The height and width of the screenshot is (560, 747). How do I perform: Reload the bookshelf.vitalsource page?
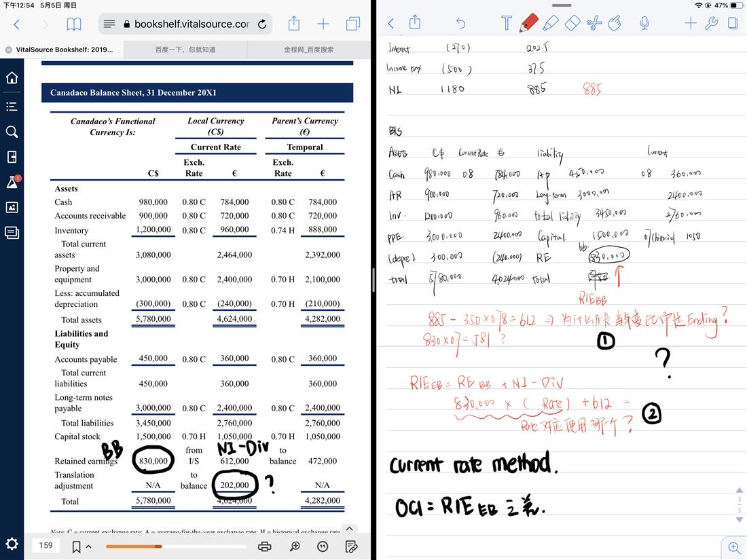tap(262, 24)
